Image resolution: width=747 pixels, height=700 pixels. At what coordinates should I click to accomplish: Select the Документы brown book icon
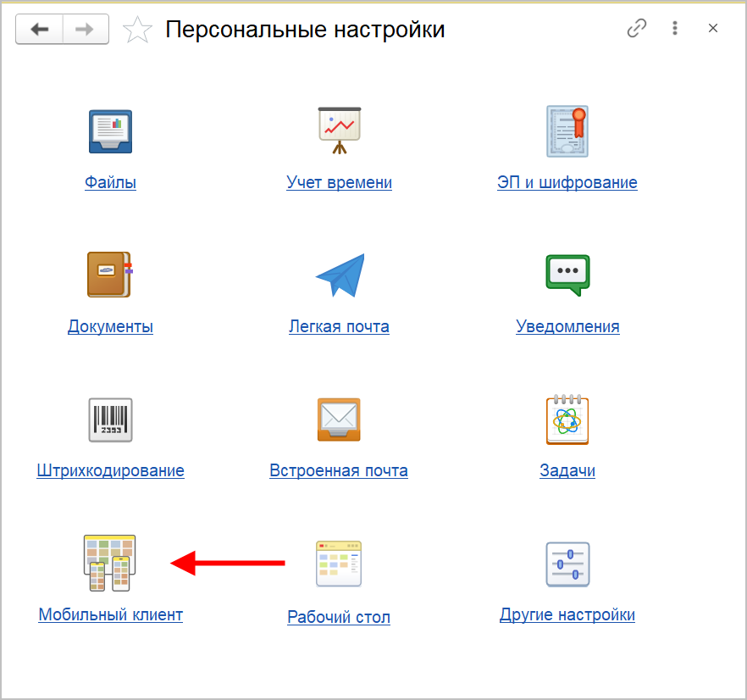pos(110,275)
